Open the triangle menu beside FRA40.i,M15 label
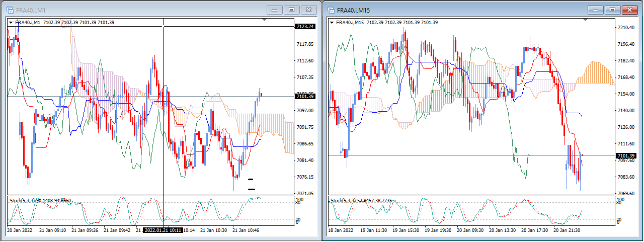 click(332, 22)
